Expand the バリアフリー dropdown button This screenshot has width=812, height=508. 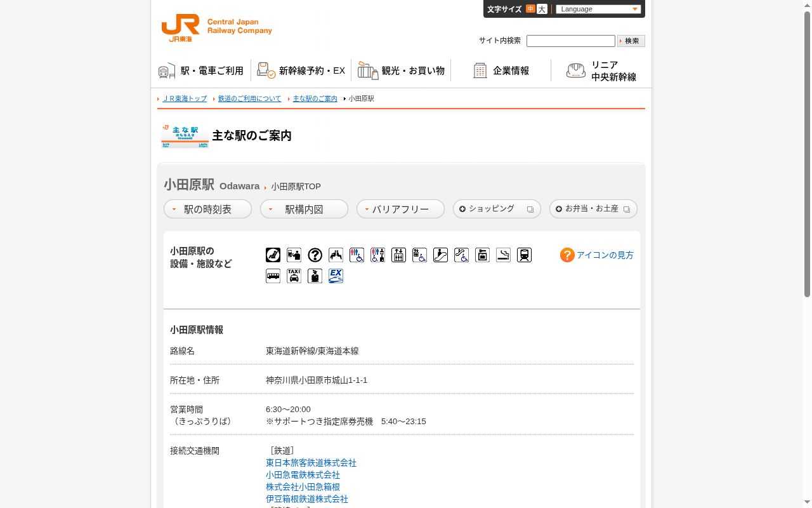(400, 209)
